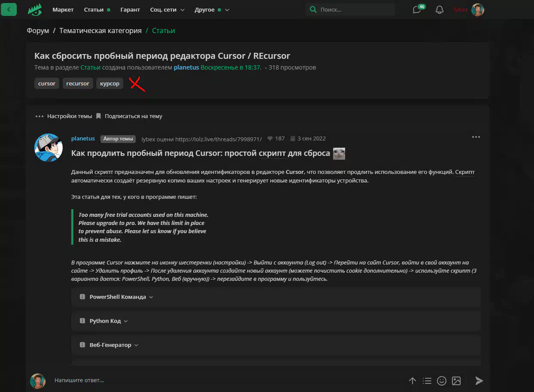Image resolution: width=534 pixels, height=392 pixels.
Task: Open planetus link in thread info line
Action: pos(186,67)
